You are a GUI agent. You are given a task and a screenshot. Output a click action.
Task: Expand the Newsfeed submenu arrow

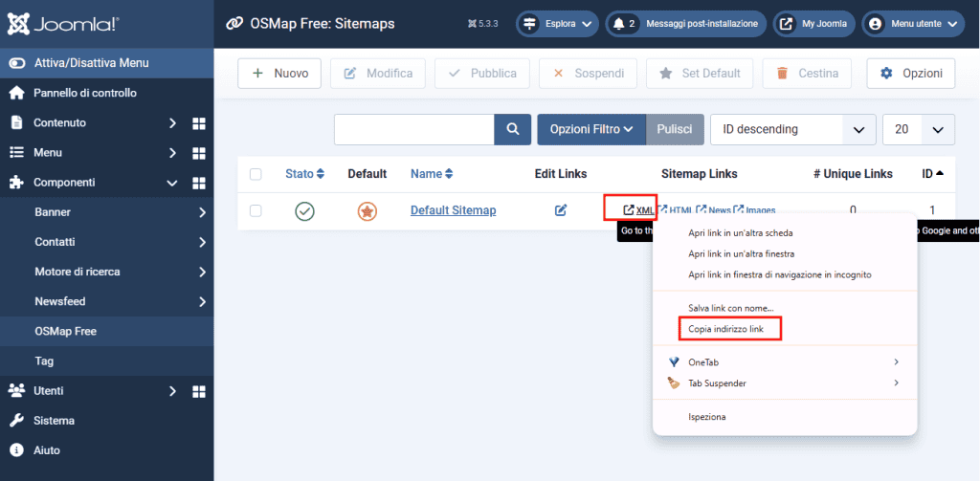[202, 302]
